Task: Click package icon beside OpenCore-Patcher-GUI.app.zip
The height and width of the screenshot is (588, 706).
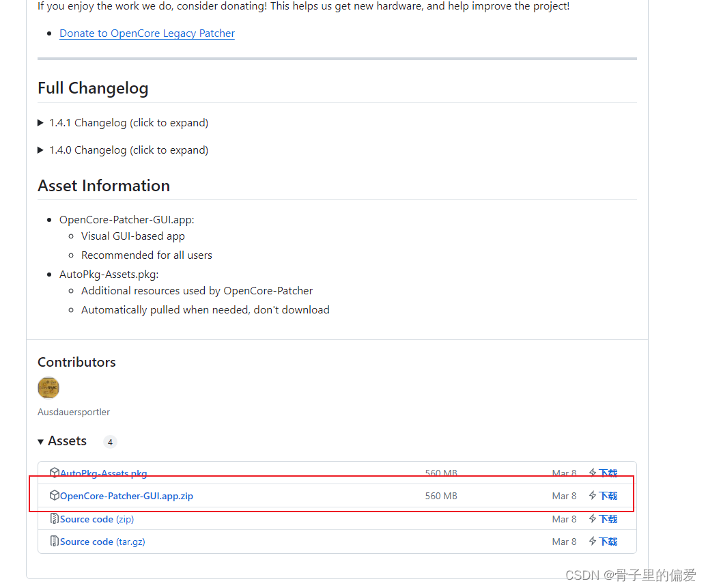Action: pyautogui.click(x=55, y=495)
